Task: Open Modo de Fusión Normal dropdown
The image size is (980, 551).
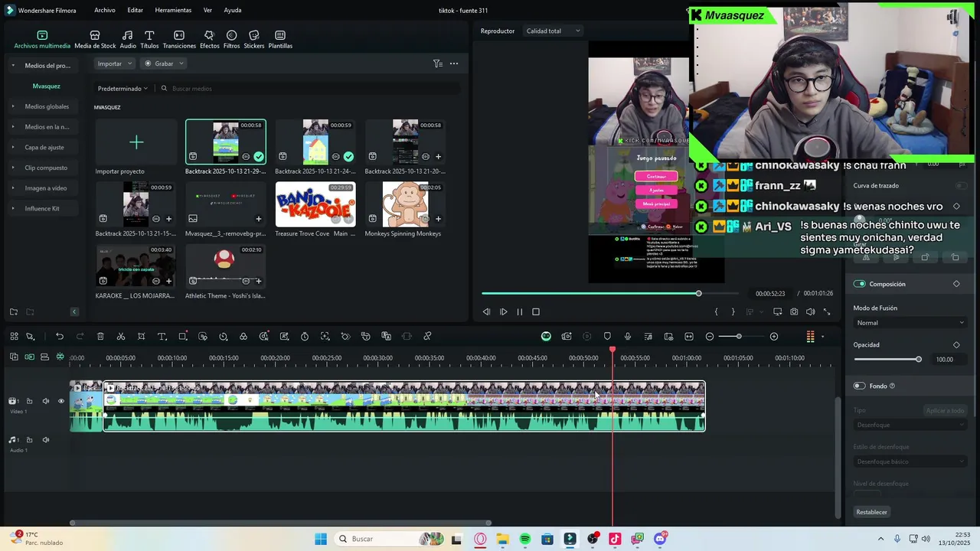Action: 910,323
